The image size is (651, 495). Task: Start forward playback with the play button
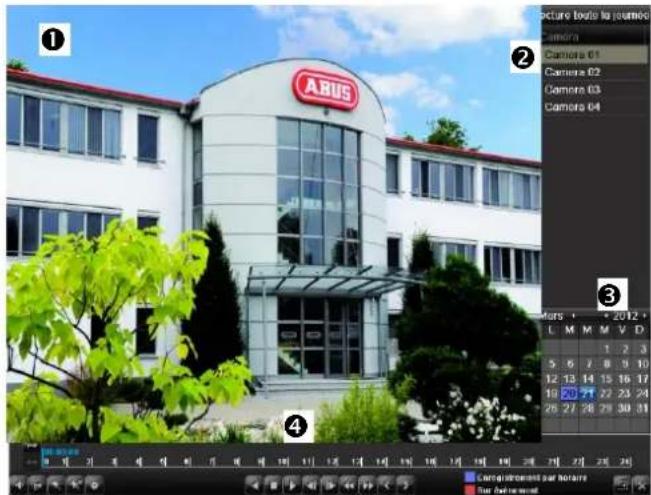(x=292, y=485)
